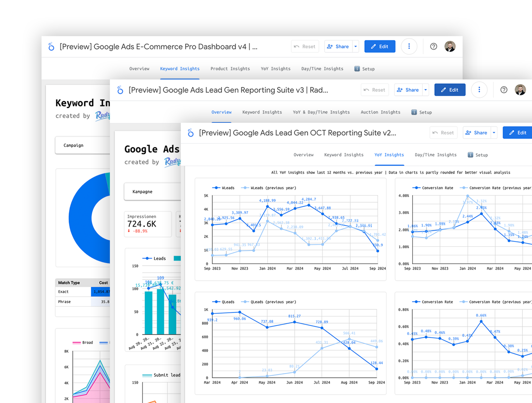Click Reset button in Lead Gen Reporting Suite v3 window
This screenshot has width=532, height=403.
click(374, 90)
